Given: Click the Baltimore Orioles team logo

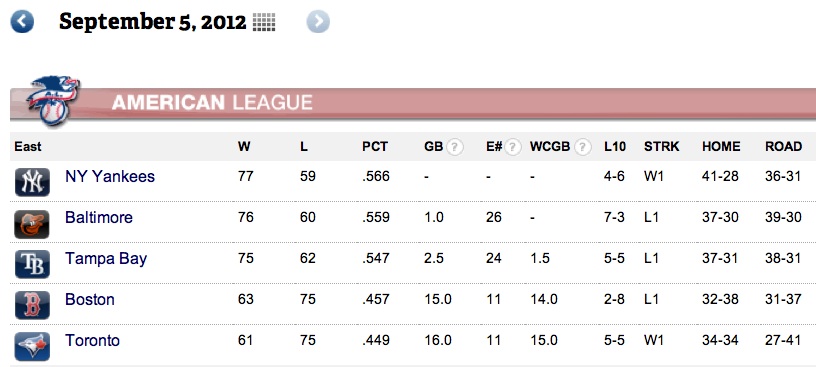Looking at the screenshot, I should click(x=32, y=224).
